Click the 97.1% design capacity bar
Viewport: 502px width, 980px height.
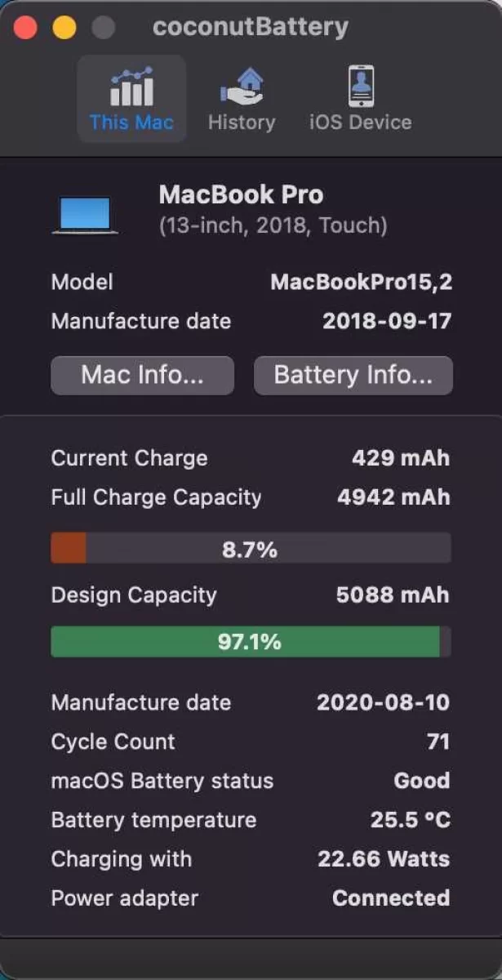point(251,642)
